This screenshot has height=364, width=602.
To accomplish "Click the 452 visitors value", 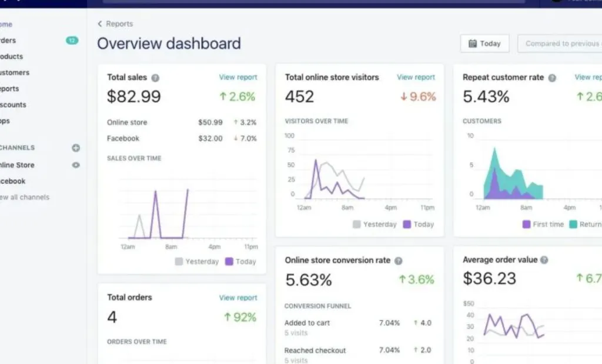I will [x=299, y=96].
